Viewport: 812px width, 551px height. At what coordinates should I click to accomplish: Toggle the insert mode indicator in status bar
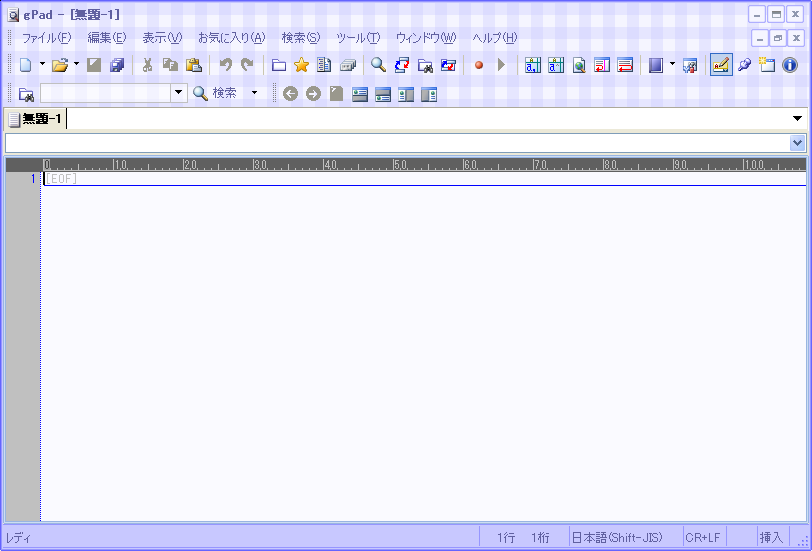pyautogui.click(x=770, y=537)
